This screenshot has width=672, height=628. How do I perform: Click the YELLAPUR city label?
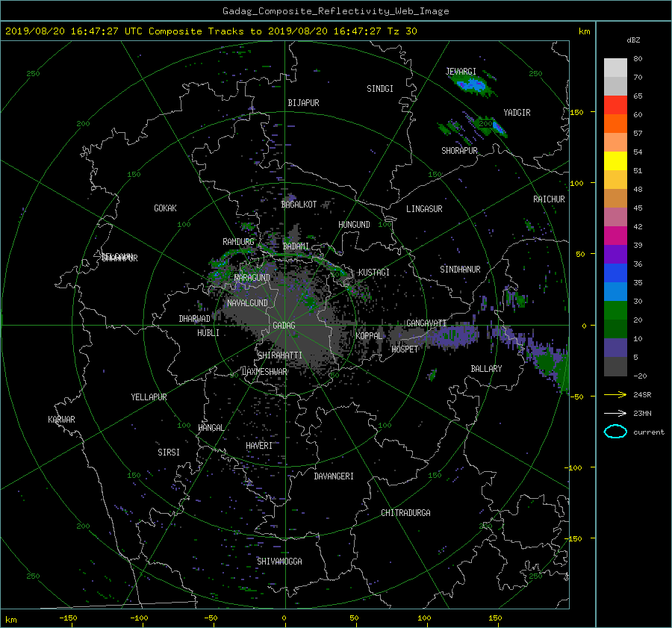point(149,397)
